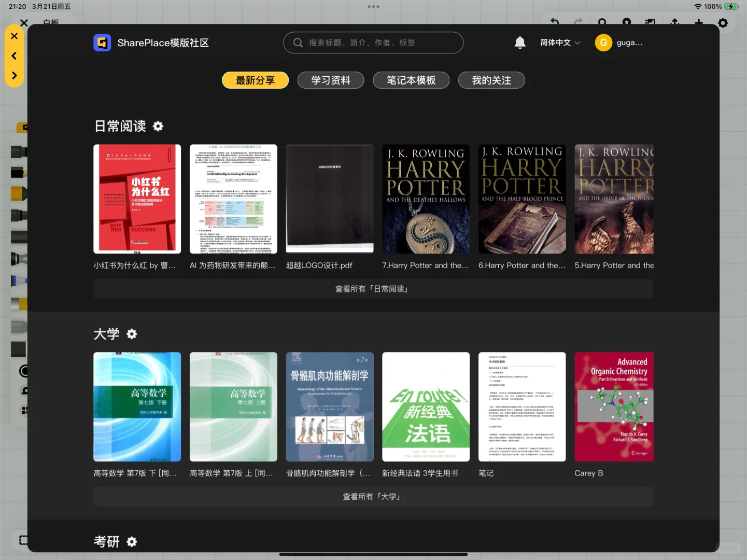Open the Harry Potter Deathly Hallows cover

click(426, 199)
